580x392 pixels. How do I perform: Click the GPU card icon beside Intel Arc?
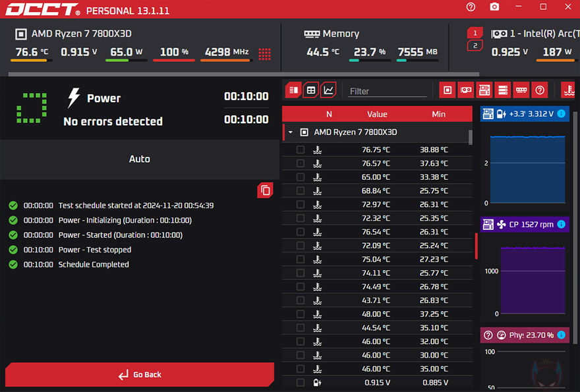click(499, 34)
